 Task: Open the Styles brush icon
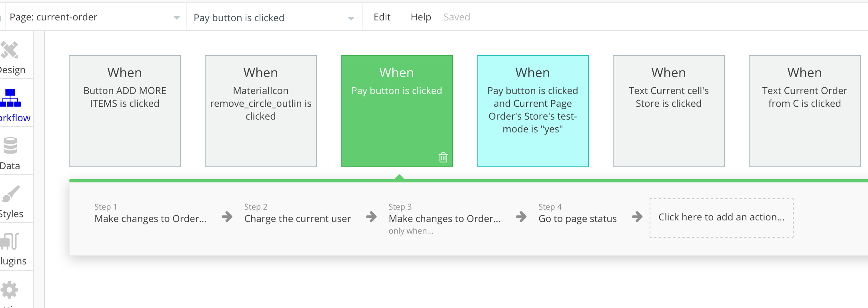(10, 194)
